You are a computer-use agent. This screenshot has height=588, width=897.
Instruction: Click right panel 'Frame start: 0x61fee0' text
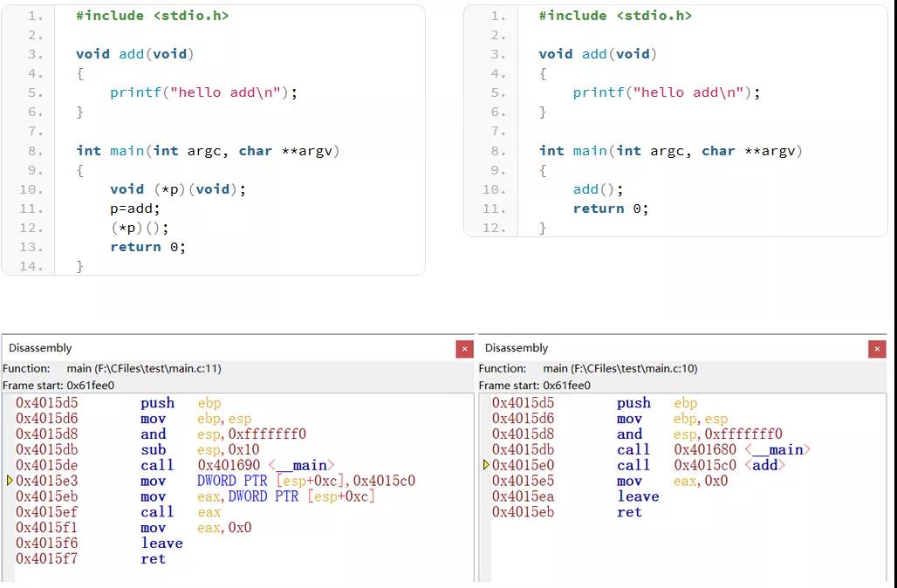pos(534,386)
